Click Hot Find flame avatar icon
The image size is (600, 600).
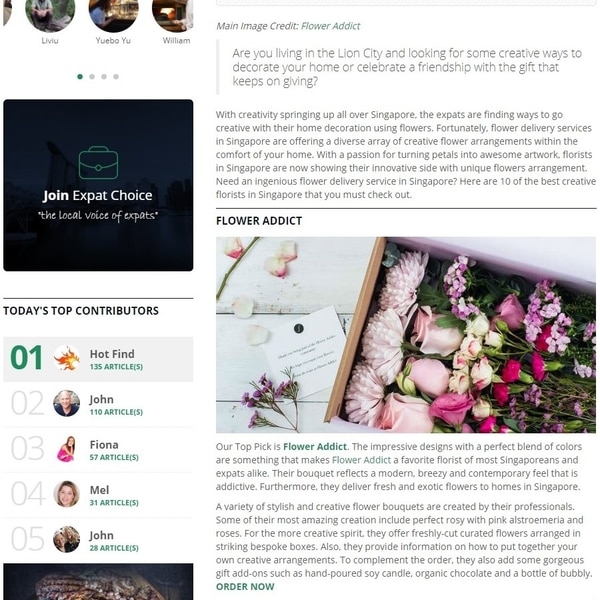[67, 359]
